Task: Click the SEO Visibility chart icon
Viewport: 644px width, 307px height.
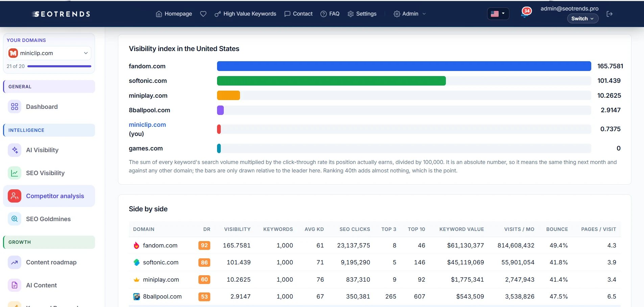Action: coord(15,173)
